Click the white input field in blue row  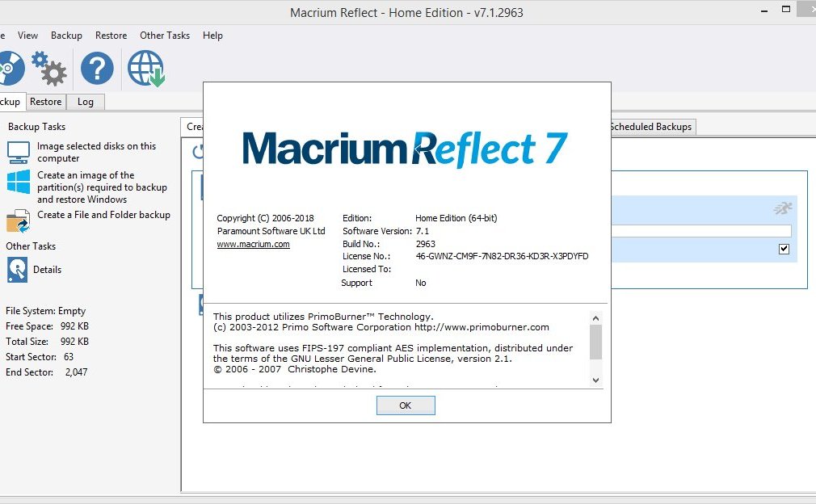point(701,231)
